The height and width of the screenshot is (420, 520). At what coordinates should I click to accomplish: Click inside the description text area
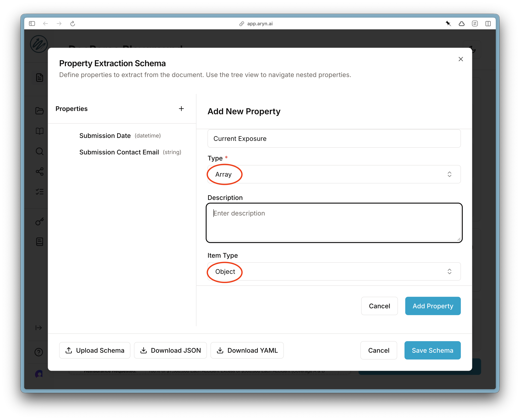pyautogui.click(x=334, y=222)
